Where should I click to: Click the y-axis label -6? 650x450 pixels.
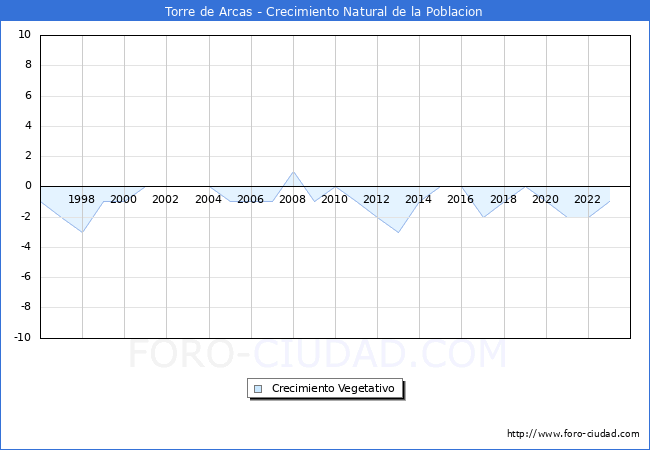[24, 277]
